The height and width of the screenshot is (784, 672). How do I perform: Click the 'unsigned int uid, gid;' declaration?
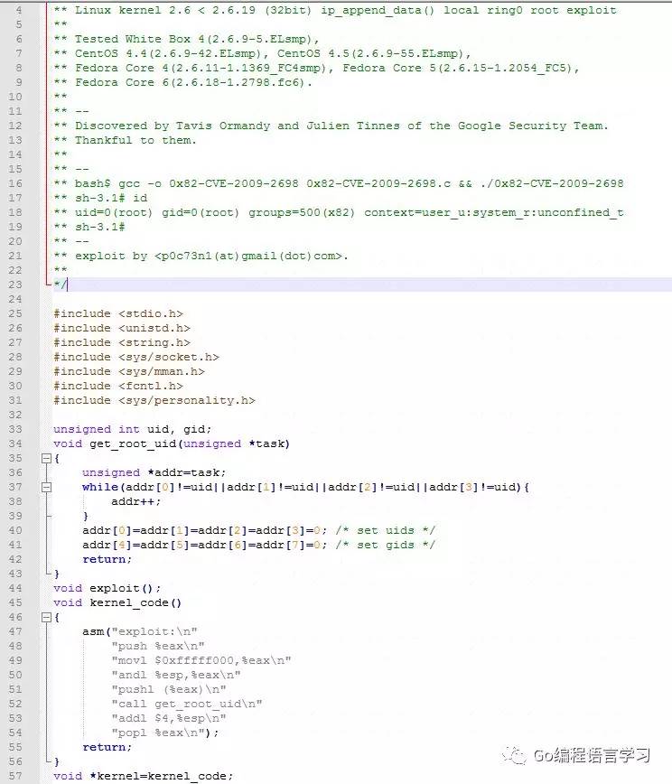133,429
